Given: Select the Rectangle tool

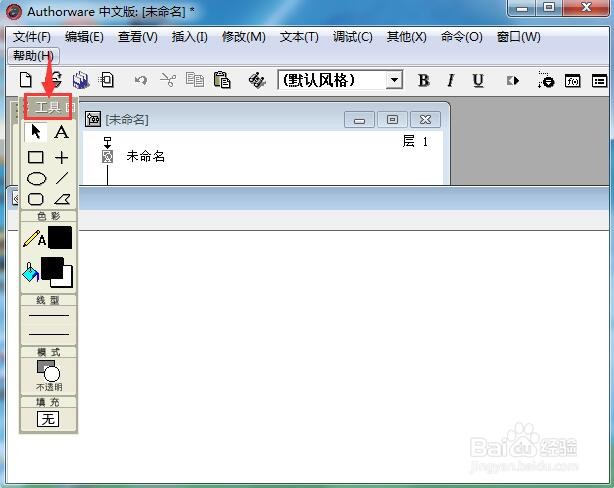Looking at the screenshot, I should pos(36,157).
